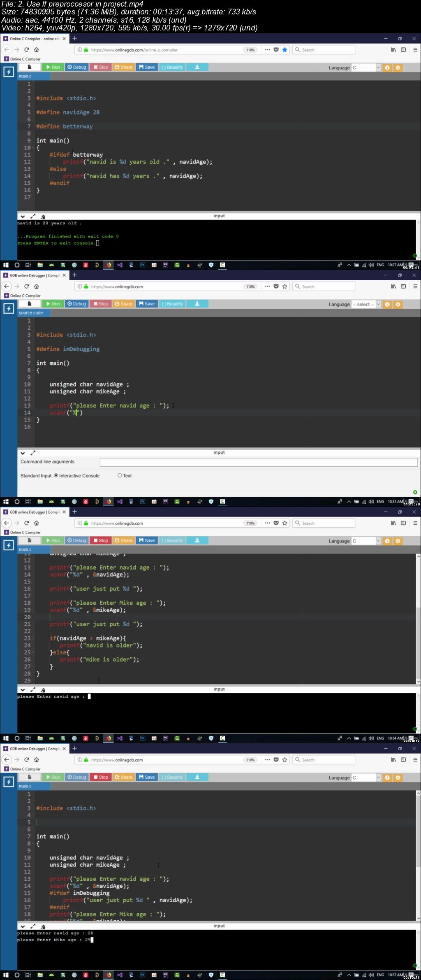This screenshot has height=980, width=421.
Task: Select the Text standard input radio button
Action: pyautogui.click(x=120, y=475)
